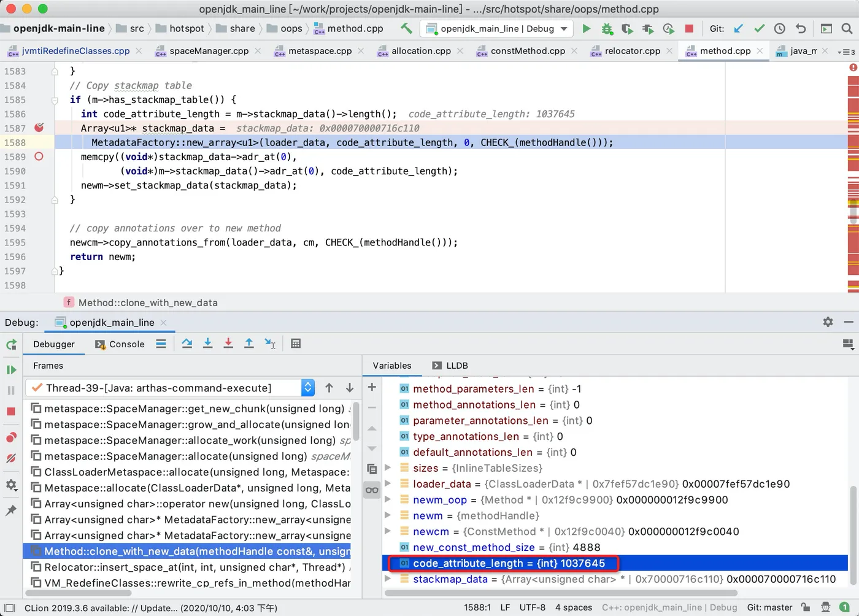Mute Breakpoints icon in debug sidebar

[x=11, y=458]
